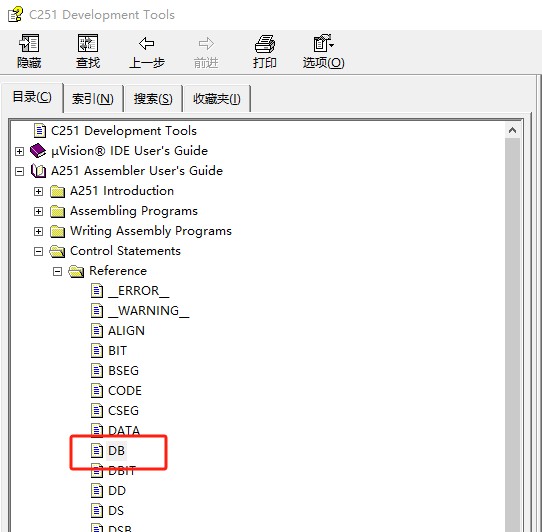
Task: Open the DD topic
Action: [117, 491]
